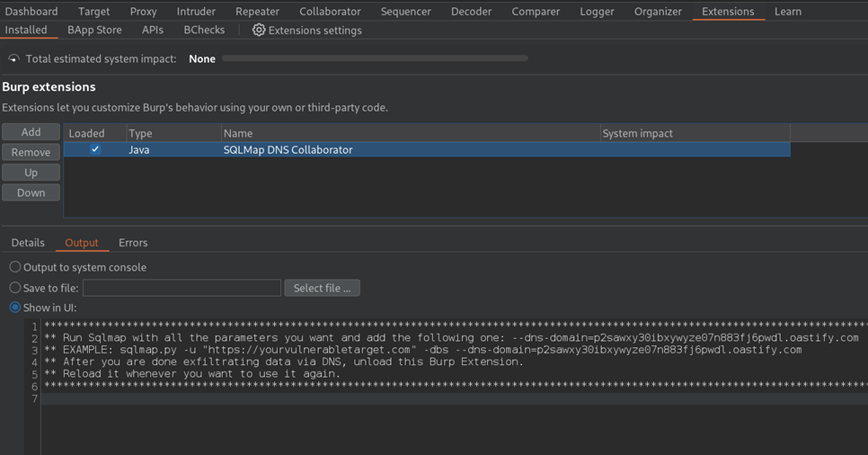Click the Save to file path field
This screenshot has height=455, width=868.
(182, 288)
